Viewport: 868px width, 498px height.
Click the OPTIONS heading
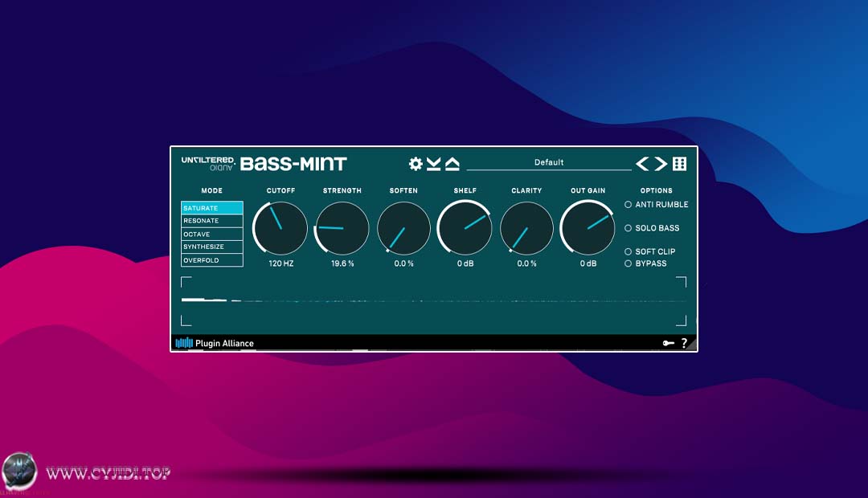coord(657,190)
